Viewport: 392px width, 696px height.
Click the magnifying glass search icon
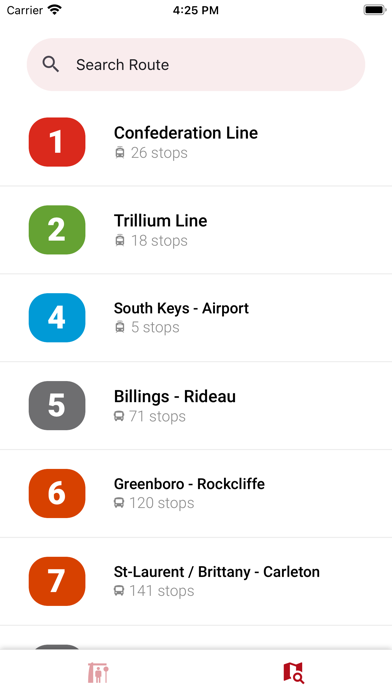coord(51,65)
